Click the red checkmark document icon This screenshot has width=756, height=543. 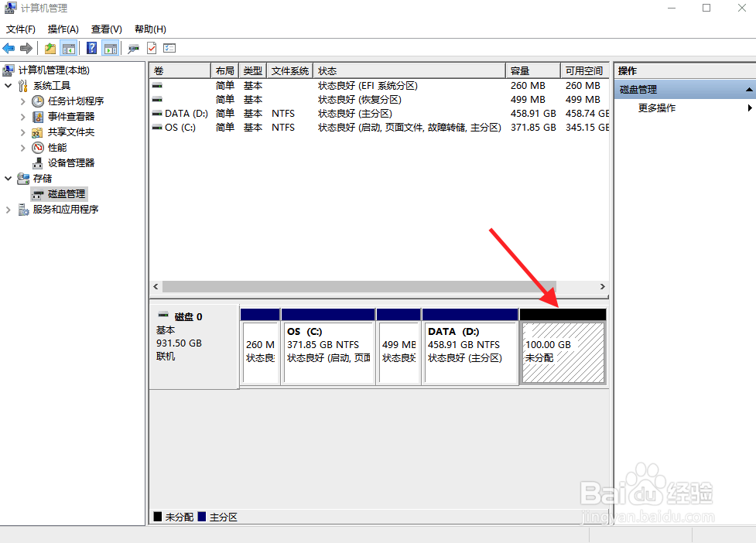[152, 48]
